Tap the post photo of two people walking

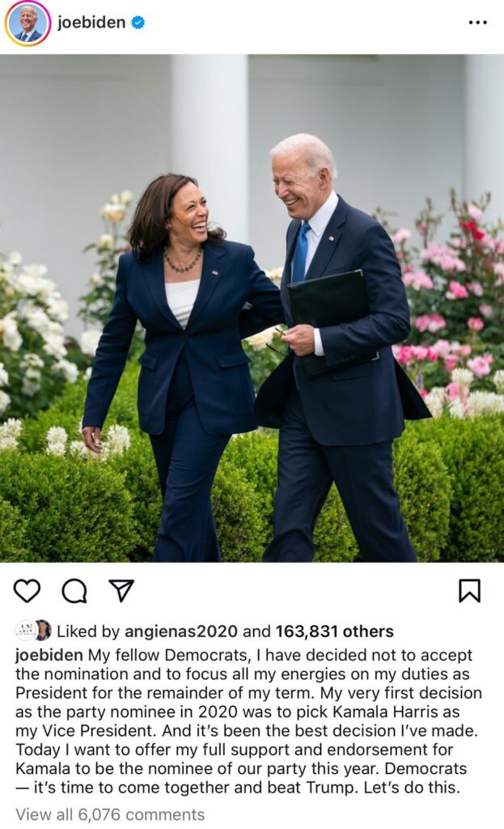[x=252, y=308]
